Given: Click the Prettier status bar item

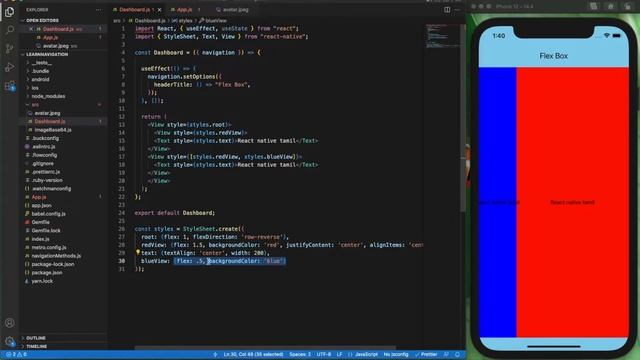Looking at the screenshot, I should (x=426, y=354).
